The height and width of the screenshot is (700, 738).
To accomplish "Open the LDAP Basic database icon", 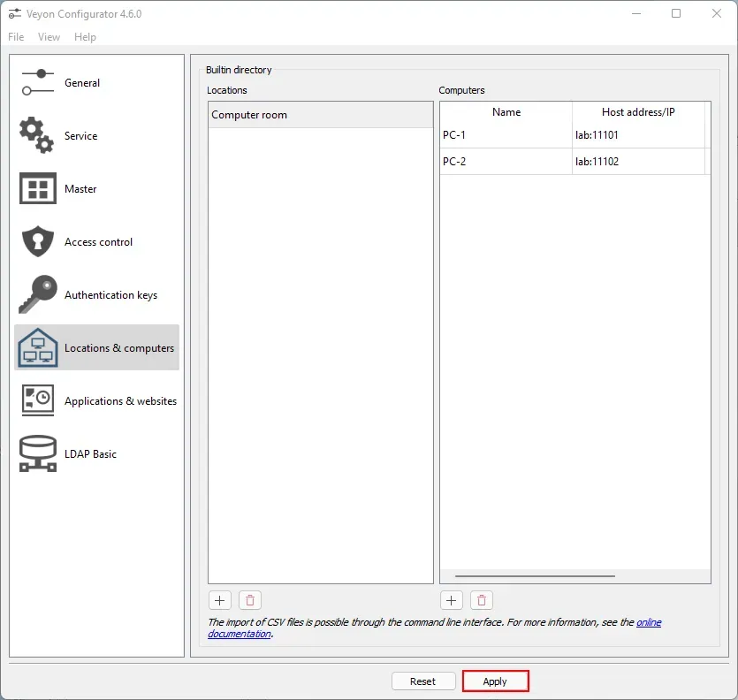I will coord(38,453).
